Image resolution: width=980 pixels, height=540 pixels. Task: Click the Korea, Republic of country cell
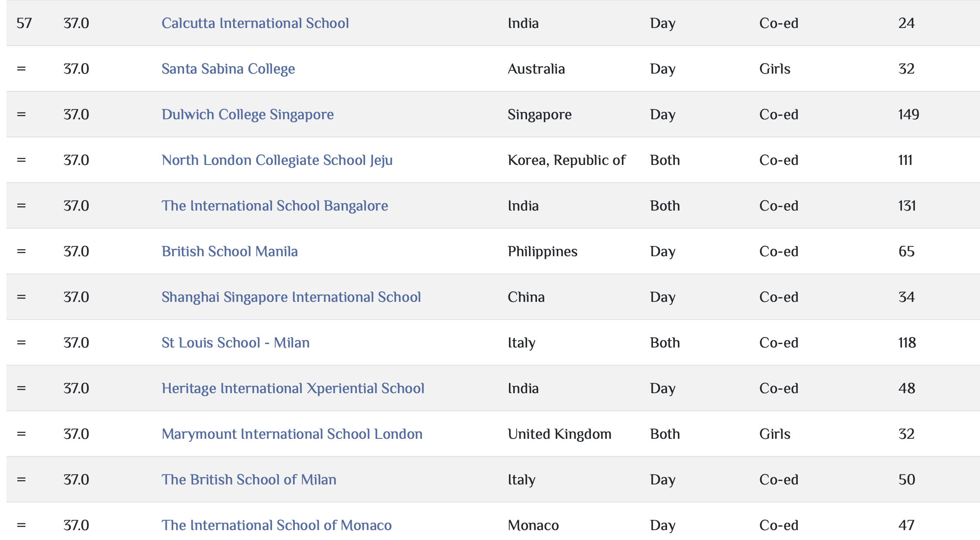566,160
